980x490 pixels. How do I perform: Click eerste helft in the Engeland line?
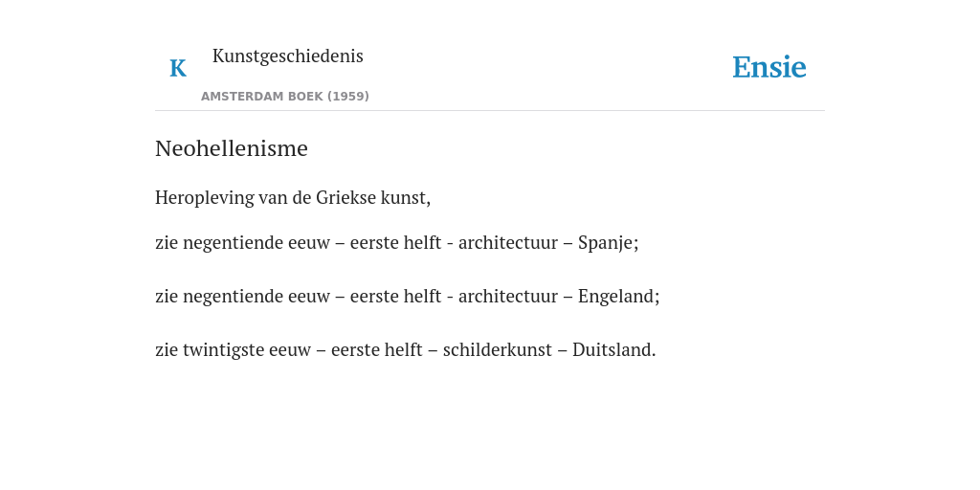pos(395,297)
